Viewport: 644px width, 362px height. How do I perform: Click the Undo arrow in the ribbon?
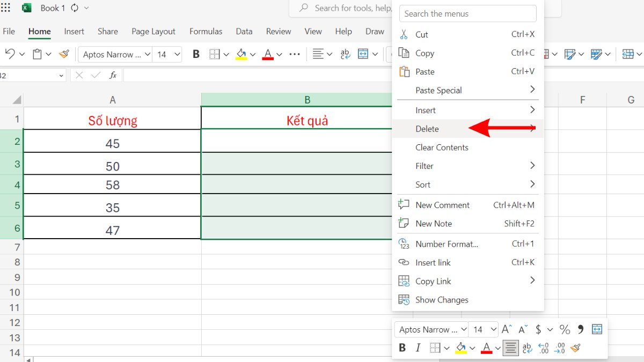click(x=10, y=54)
